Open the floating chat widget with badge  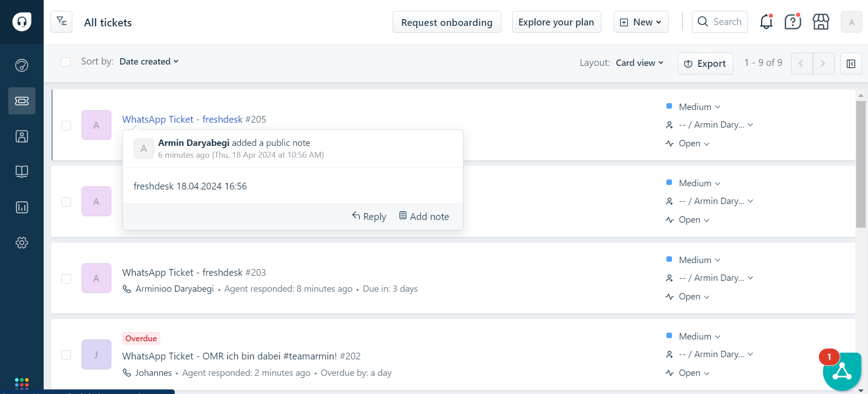pos(842,371)
